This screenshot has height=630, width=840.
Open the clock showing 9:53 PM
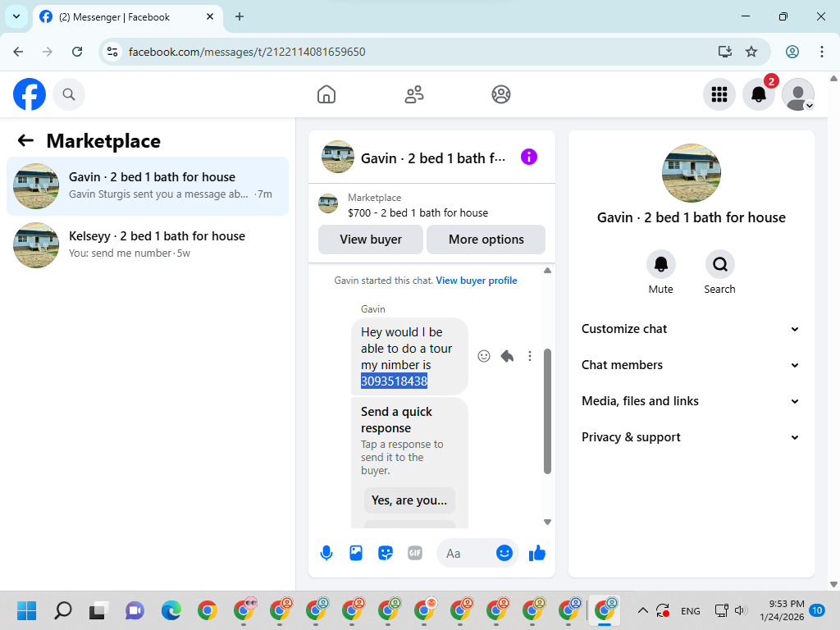tap(782, 610)
